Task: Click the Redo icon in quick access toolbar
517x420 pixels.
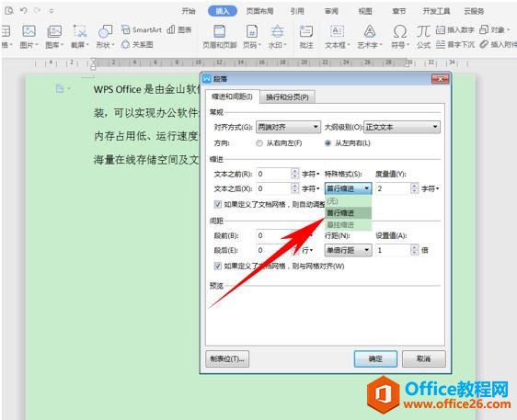Action: (x=38, y=10)
